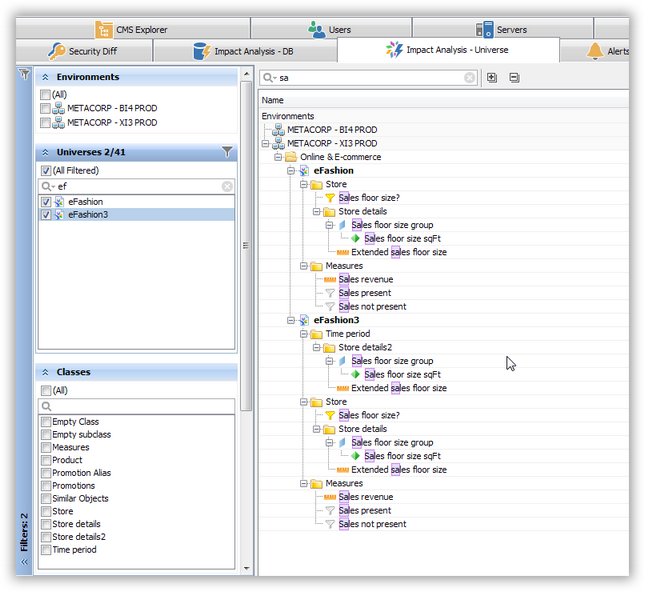Check METACORP - XI3 PROD environment checkbox

[45, 123]
